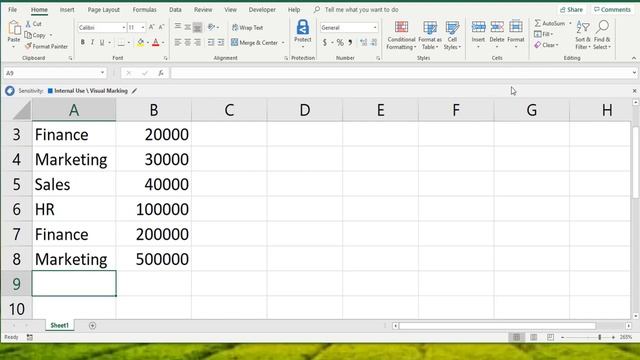Open the Font name combo box
640x360 pixels.
pyautogui.click(x=102, y=27)
